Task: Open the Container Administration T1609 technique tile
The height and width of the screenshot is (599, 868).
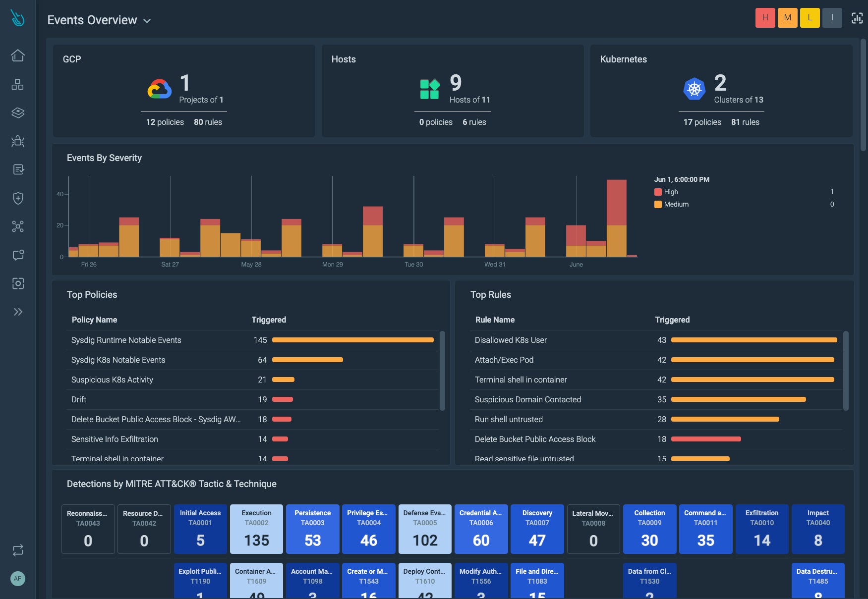Action: pyautogui.click(x=256, y=581)
